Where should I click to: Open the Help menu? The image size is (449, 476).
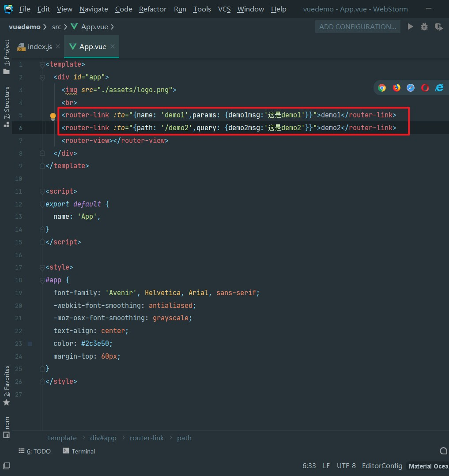pyautogui.click(x=279, y=9)
